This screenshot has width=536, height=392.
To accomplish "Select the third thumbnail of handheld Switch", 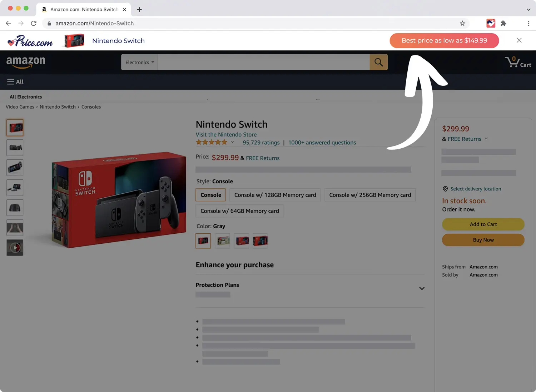I will pyautogui.click(x=15, y=168).
